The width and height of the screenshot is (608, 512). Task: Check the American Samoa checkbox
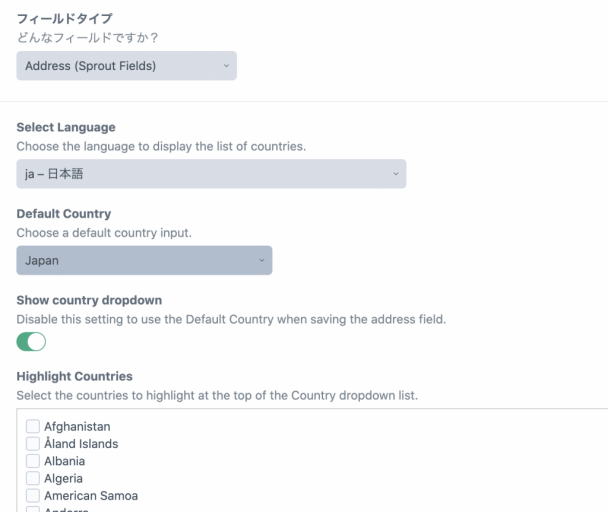(33, 496)
